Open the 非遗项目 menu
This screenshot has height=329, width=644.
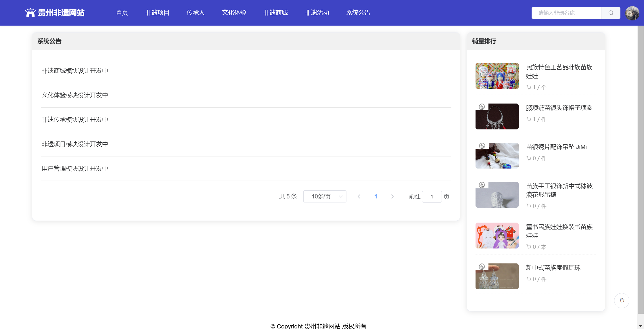tap(157, 13)
